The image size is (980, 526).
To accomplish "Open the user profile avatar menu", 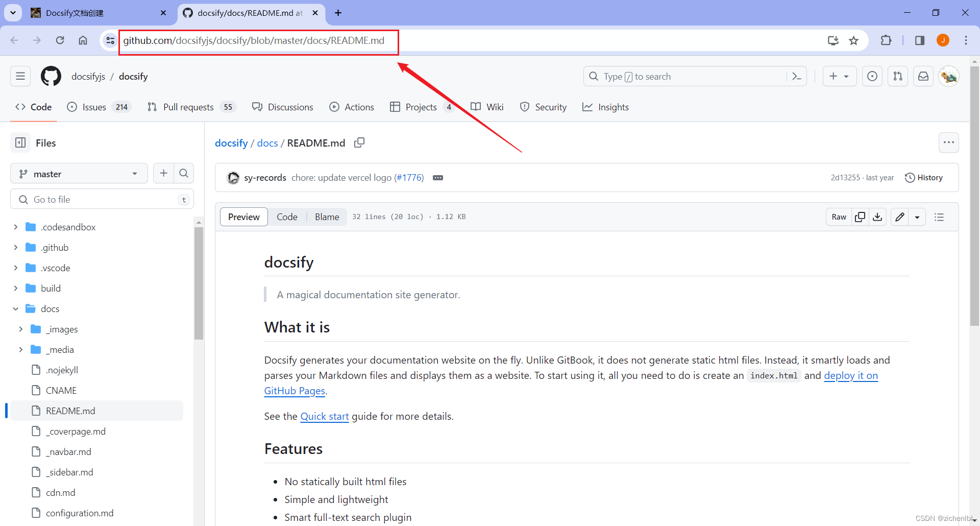I will [949, 76].
